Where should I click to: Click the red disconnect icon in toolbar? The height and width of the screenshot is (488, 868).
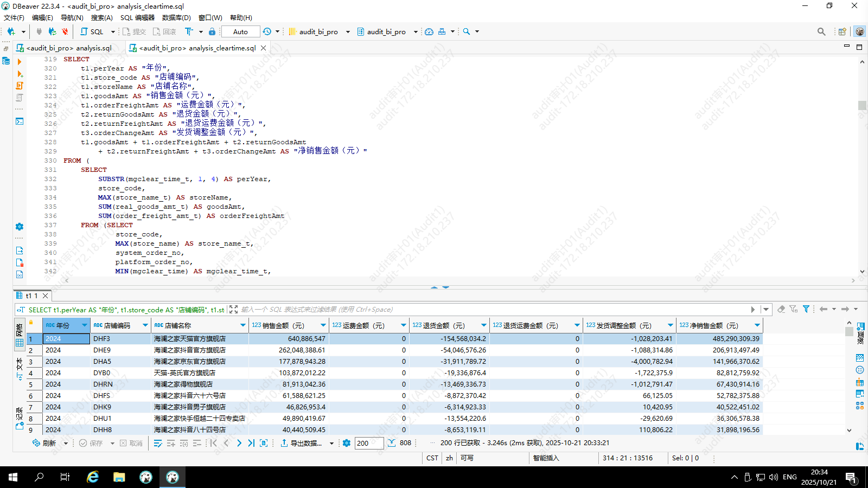click(65, 31)
